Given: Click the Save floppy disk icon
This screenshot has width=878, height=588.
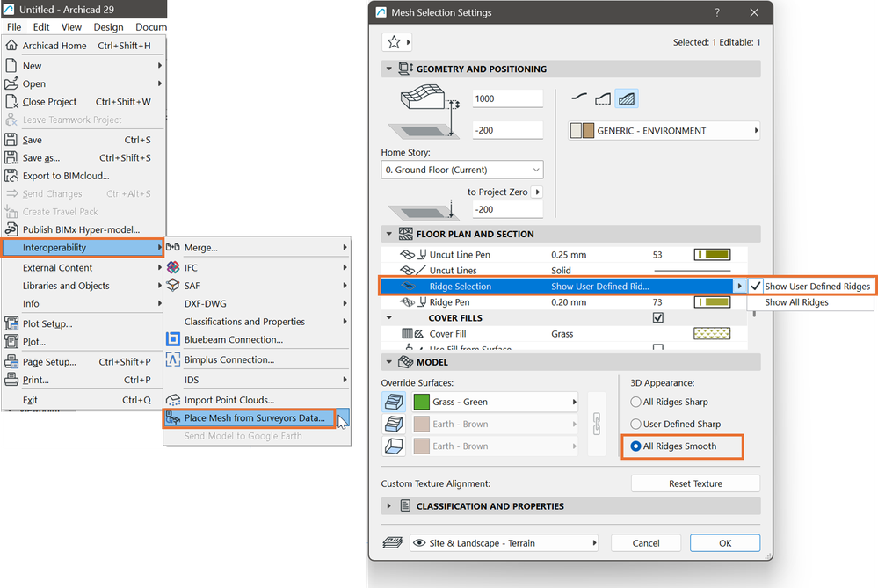Looking at the screenshot, I should (x=11, y=140).
